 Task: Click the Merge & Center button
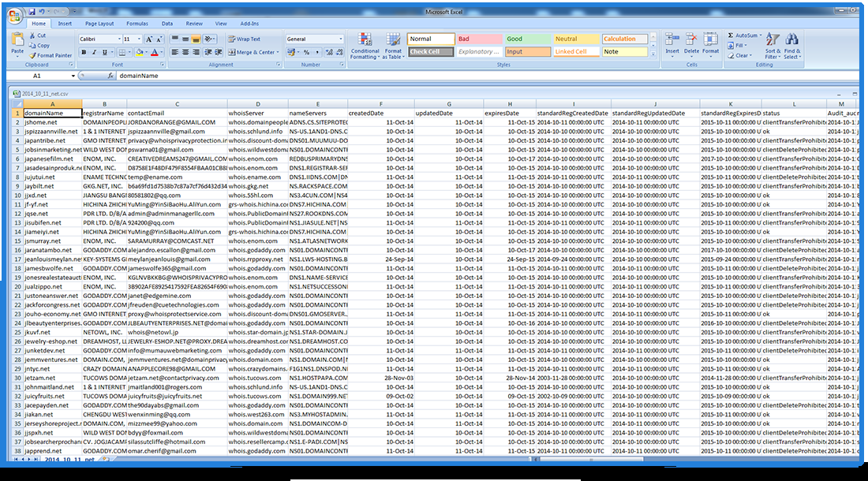(249, 51)
